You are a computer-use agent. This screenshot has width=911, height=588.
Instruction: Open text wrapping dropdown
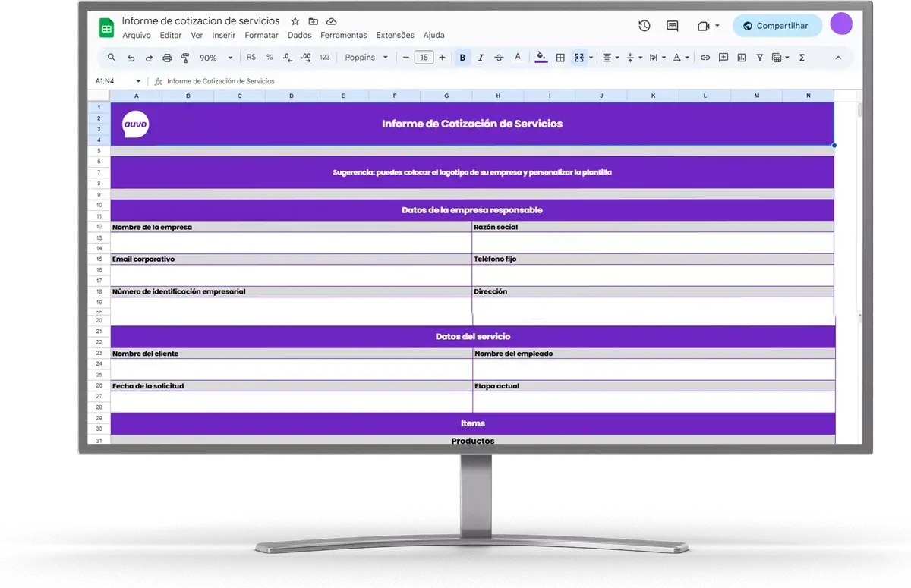657,58
